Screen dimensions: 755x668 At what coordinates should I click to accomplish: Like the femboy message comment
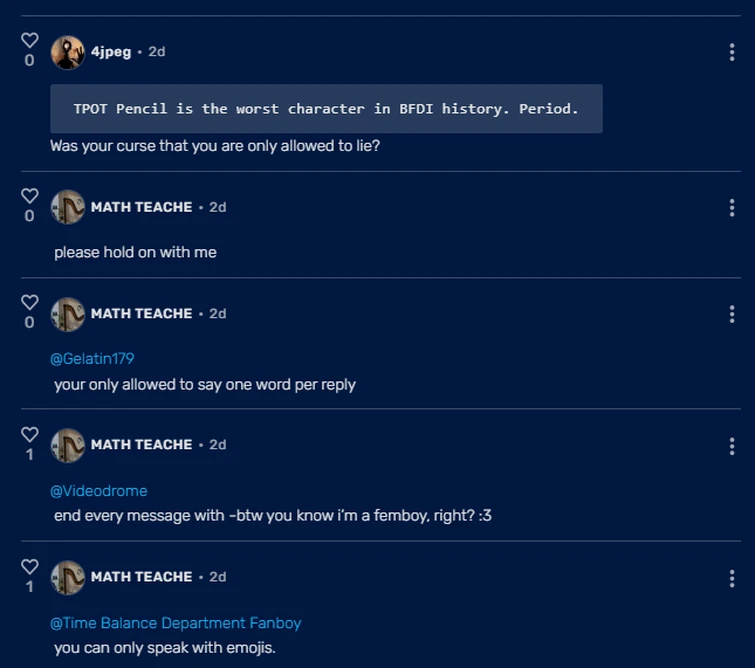[30, 434]
